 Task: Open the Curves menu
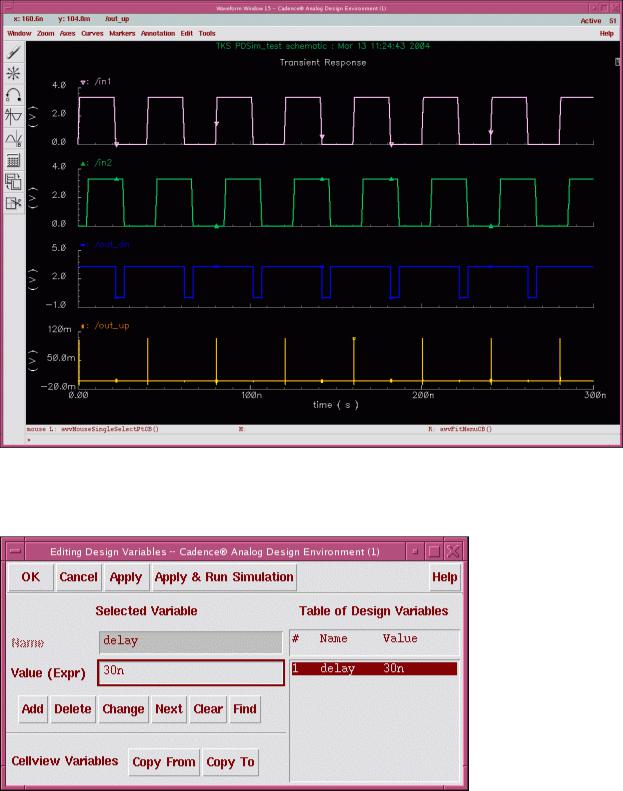[92, 33]
